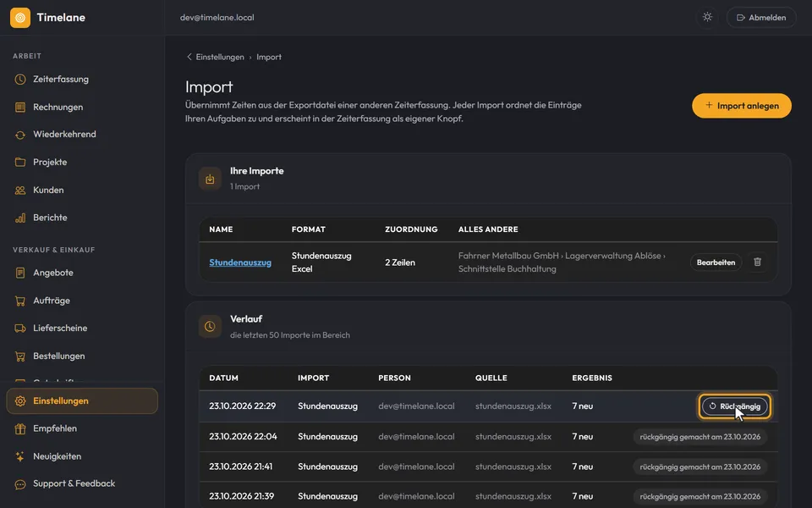Click the Kunden people icon
812x508 pixels.
(20, 190)
